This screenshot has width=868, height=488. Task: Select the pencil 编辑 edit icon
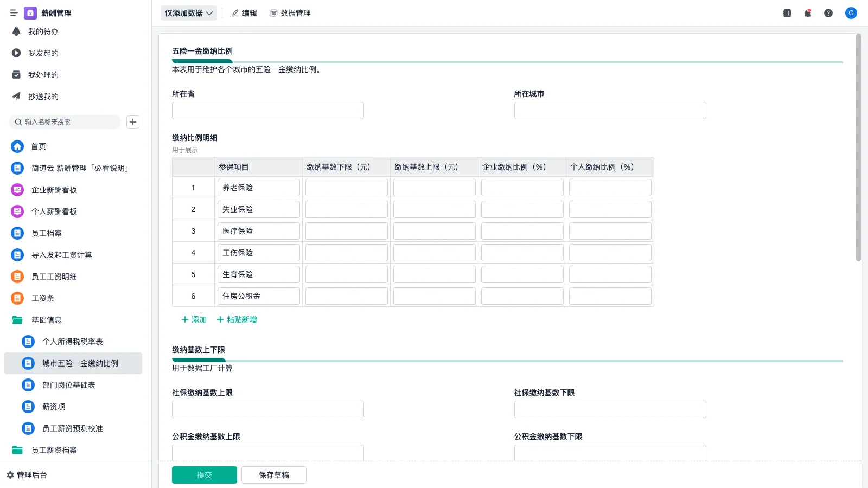[x=244, y=13]
